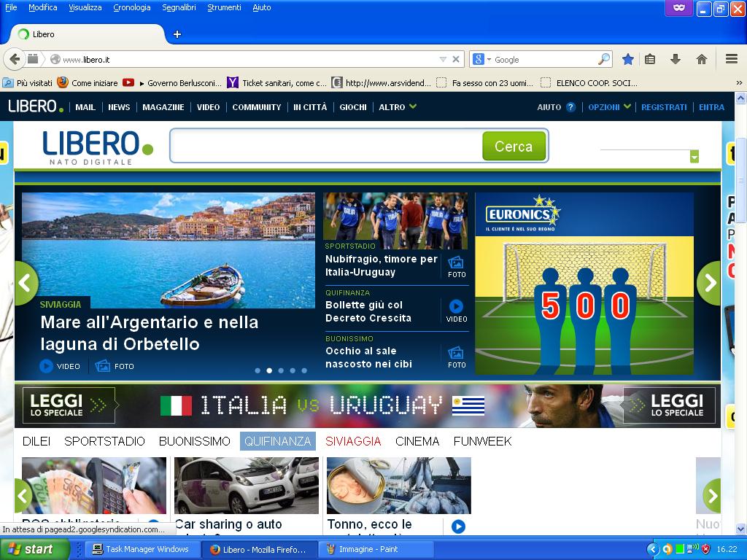Screen dimensions: 747x560
Task: Open the Windows start menu
Action: click(x=31, y=549)
